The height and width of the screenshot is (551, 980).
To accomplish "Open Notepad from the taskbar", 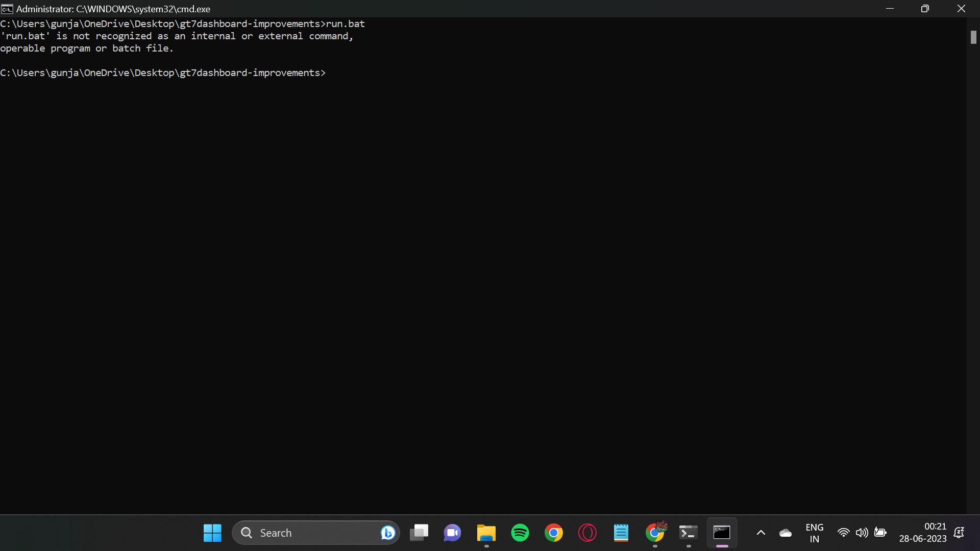I will click(621, 532).
